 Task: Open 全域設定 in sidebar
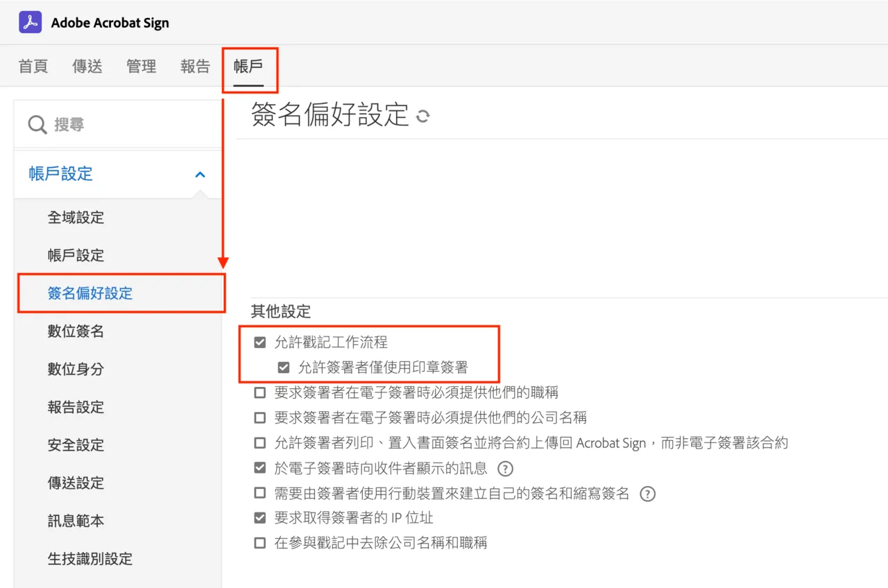coord(76,218)
